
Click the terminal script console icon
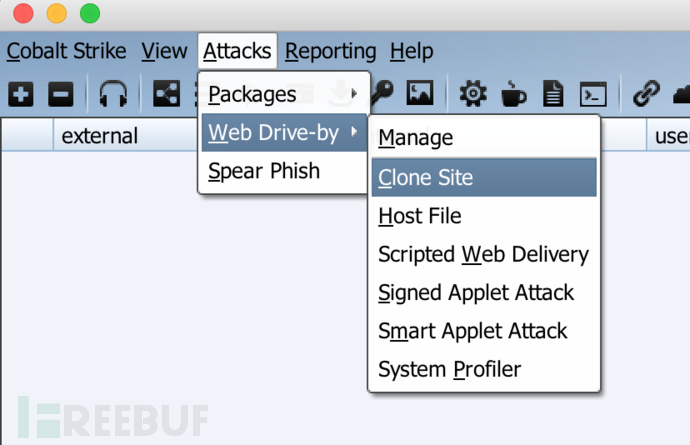(593, 94)
